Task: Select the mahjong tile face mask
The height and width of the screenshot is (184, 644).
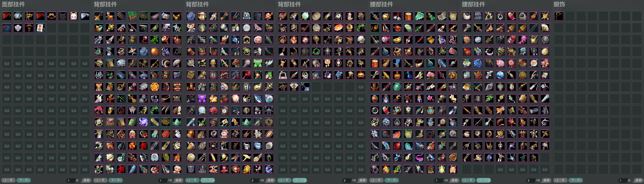Action: click(40, 28)
